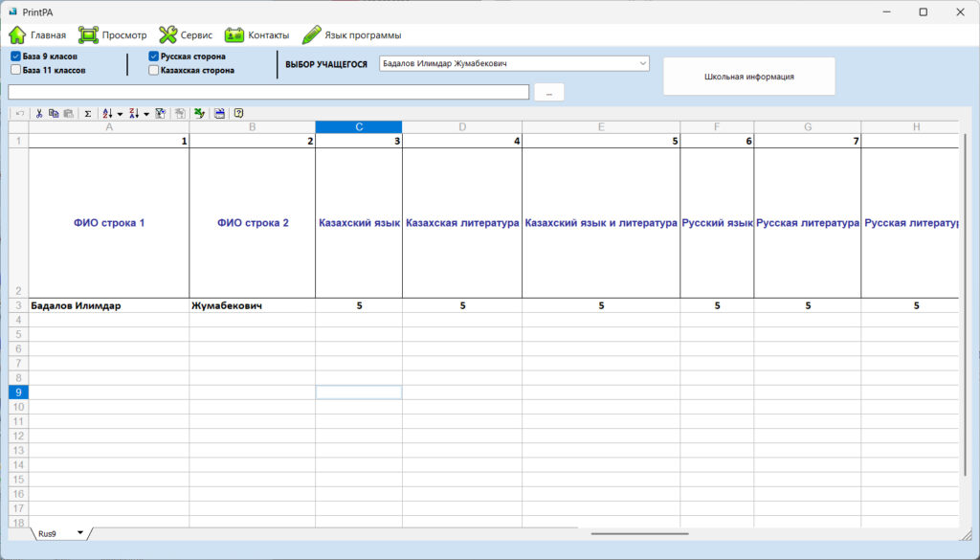Click the 'ФИО строка 2' header cell
The height and width of the screenshot is (560, 980).
point(253,223)
